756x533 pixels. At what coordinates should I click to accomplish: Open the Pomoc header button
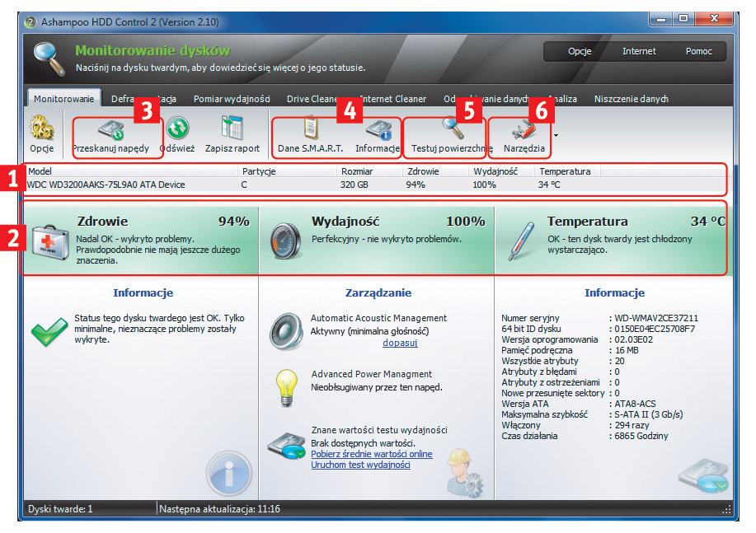(698, 51)
